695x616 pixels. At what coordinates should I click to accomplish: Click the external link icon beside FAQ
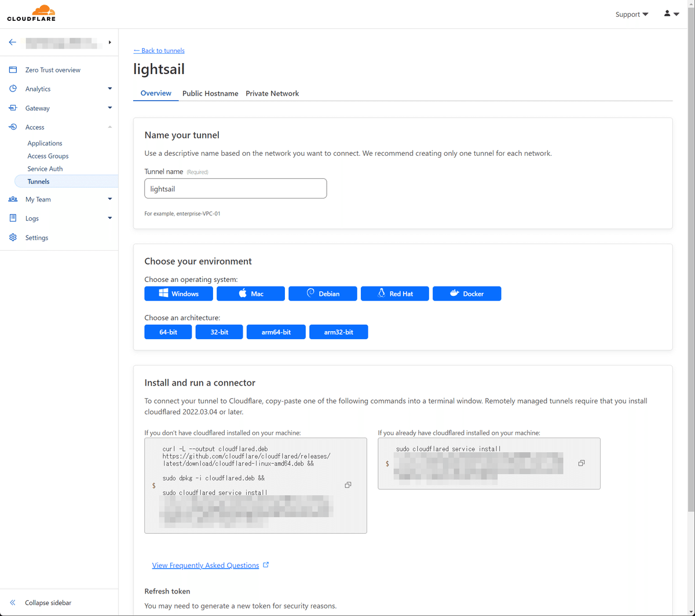[x=266, y=565]
